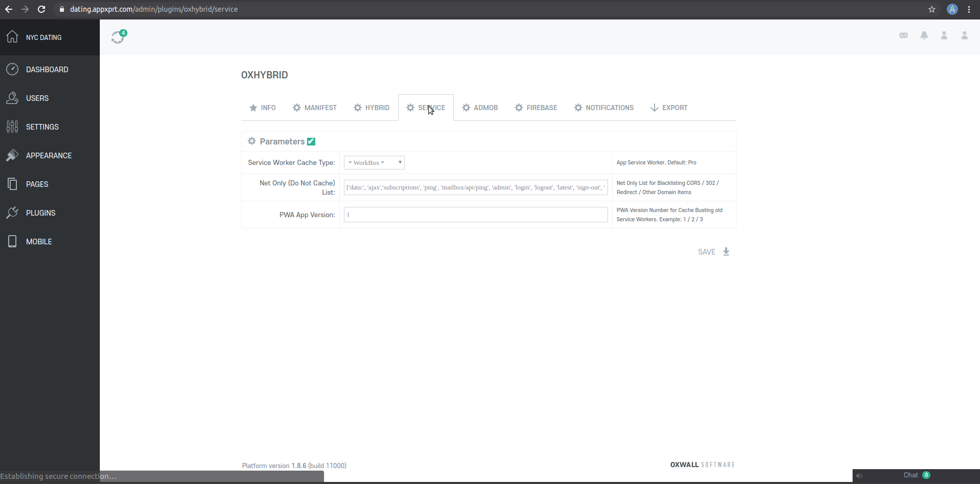Open the mailbox envelope icon
The image size is (980, 484).
[x=903, y=35]
